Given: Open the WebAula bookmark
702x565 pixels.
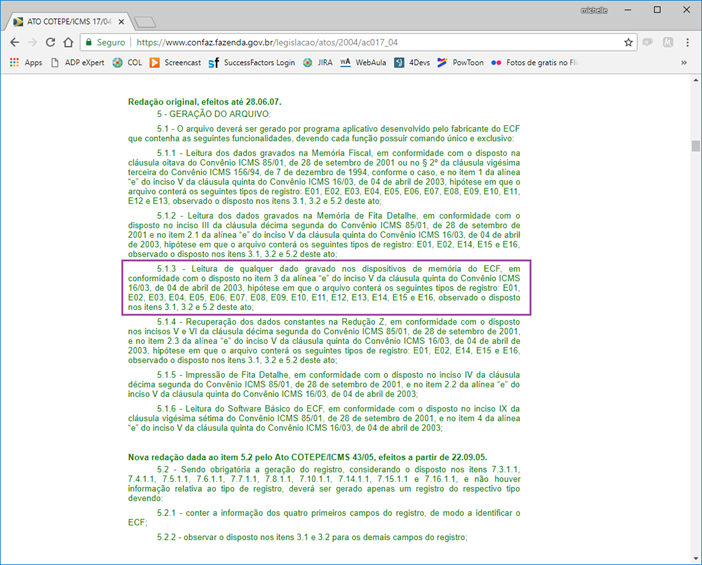Looking at the screenshot, I should (x=363, y=63).
